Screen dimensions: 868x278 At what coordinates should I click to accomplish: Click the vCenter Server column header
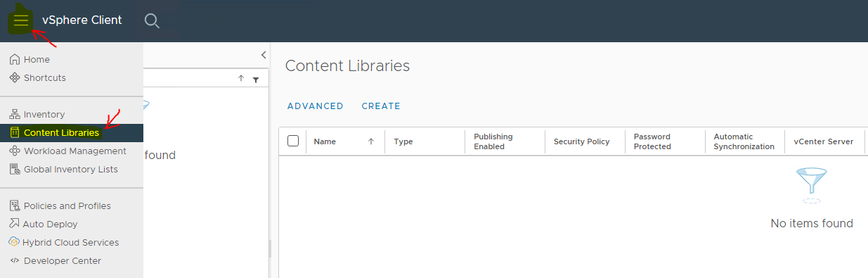point(824,141)
